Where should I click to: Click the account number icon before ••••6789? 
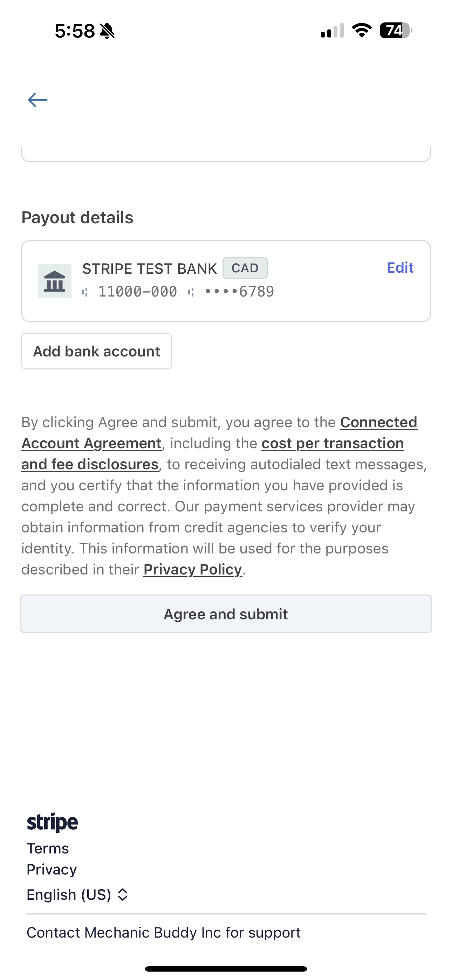191,292
